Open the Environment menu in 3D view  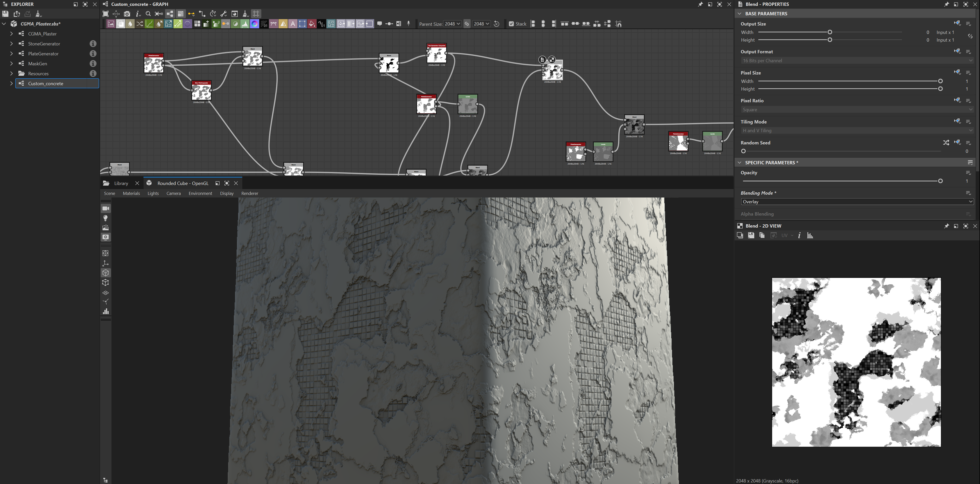coord(200,193)
